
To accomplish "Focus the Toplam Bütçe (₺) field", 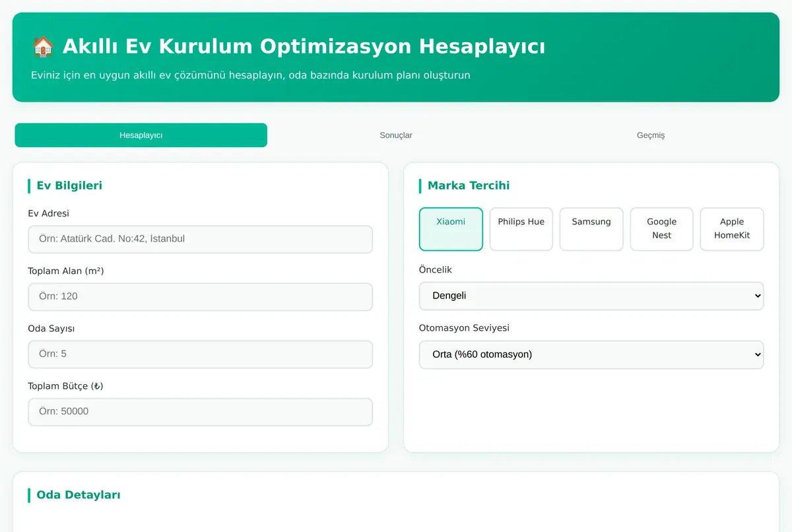I will [x=200, y=411].
